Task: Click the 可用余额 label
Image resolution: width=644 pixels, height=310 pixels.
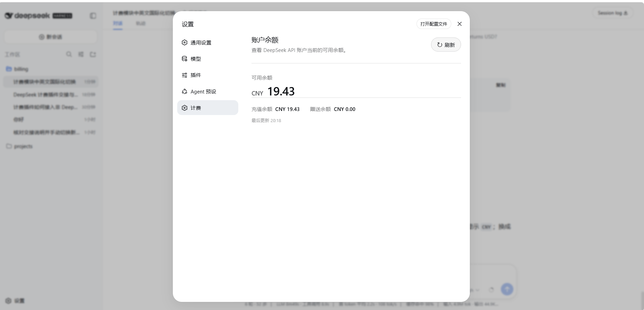Action: [x=262, y=78]
